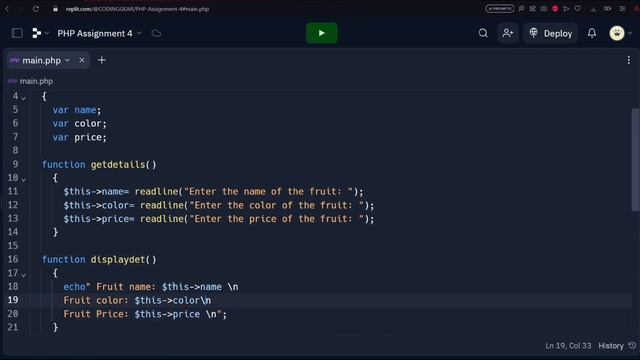Toggle the sidebar panel icon
Image resolution: width=640 pixels, height=360 pixels.
17,33
